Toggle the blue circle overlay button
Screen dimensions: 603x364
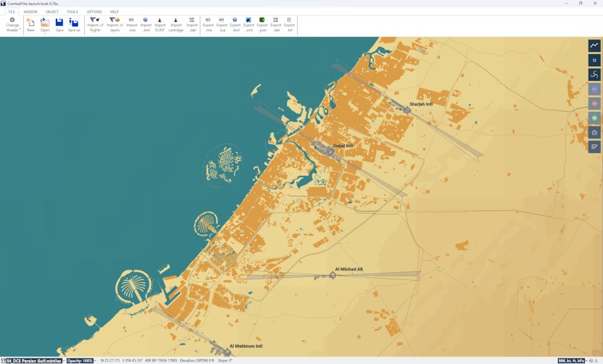(x=594, y=89)
